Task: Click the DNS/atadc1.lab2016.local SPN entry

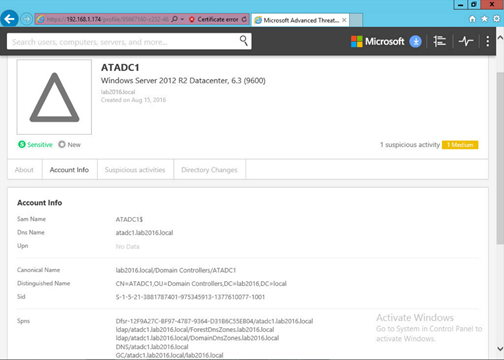Action: tap(152, 347)
